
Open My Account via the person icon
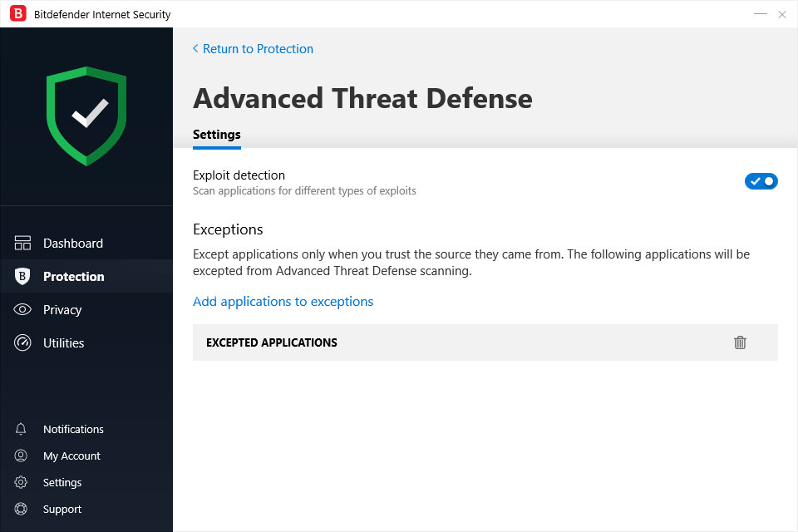point(22,456)
